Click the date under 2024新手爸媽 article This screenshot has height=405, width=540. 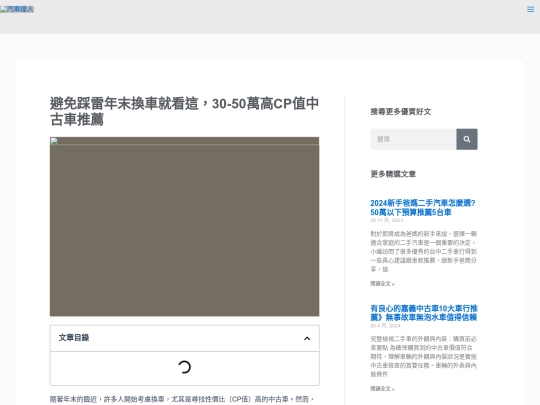[386, 220]
